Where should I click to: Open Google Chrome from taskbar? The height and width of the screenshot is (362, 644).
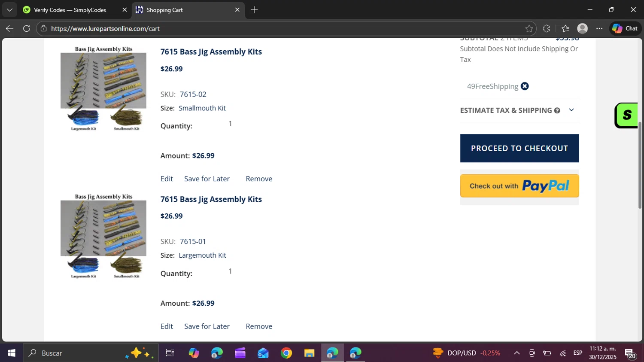286,353
